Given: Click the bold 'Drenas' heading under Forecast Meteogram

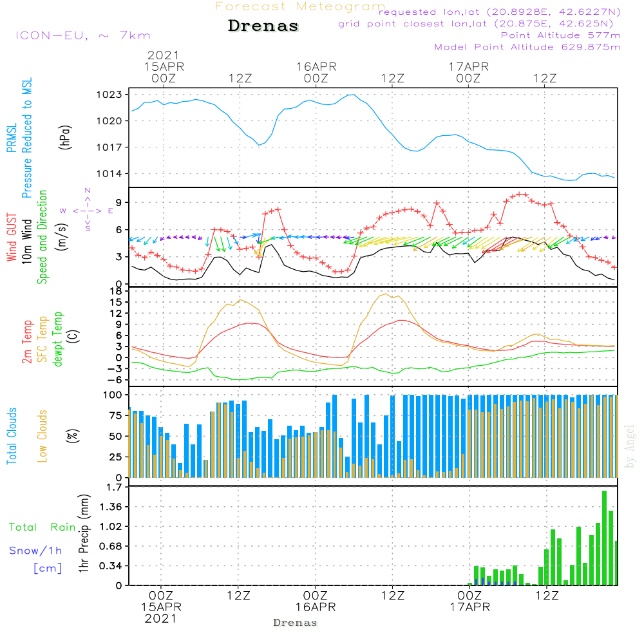Looking at the screenshot, I should [263, 26].
